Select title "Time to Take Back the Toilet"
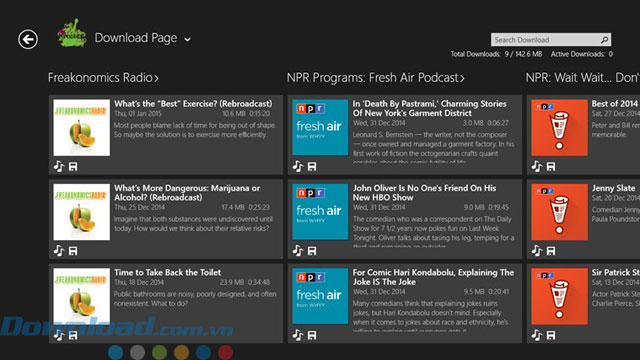The image size is (640, 360). 167,272
